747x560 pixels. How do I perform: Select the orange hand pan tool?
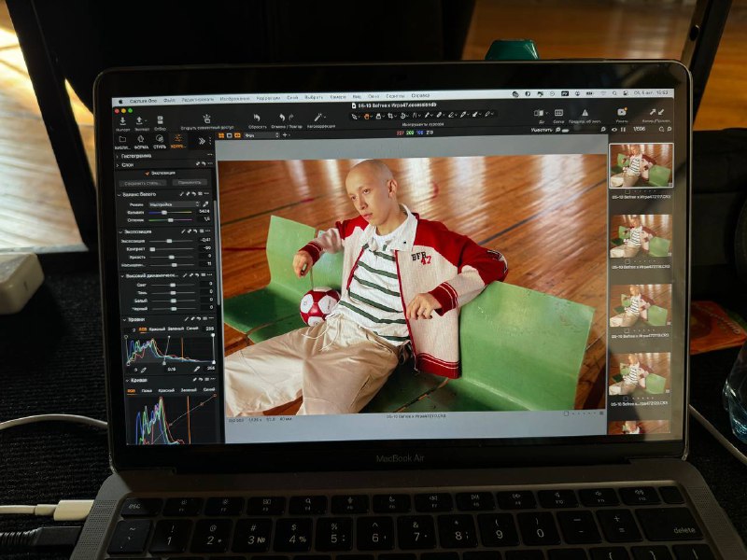tap(367, 116)
